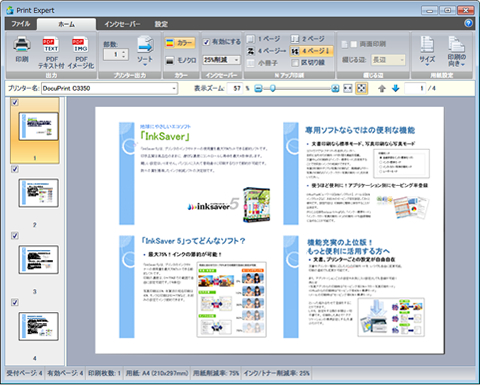
Task: Export as PDF イメージ化
Action: [x=81, y=53]
